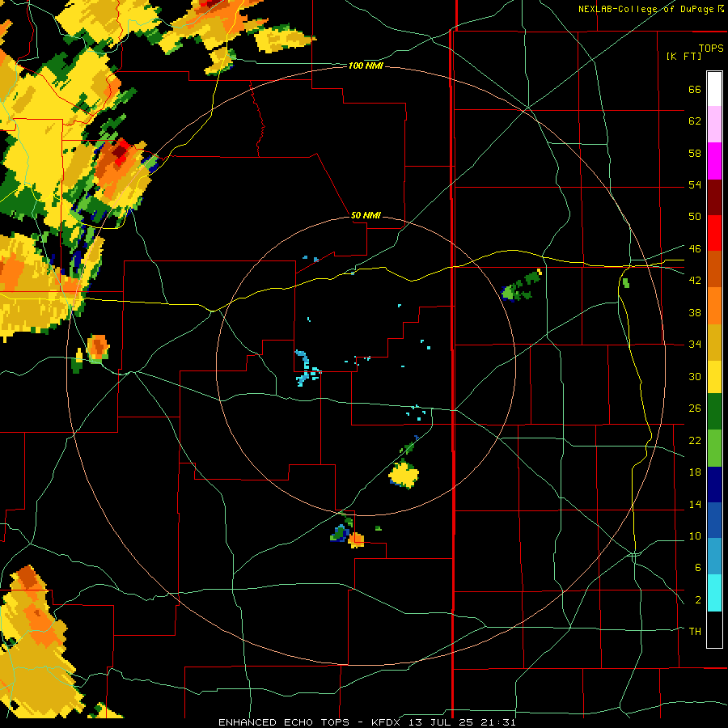728x728 pixels.
Task: Click the small orange echo south of 50 NMI ring
Action: click(x=356, y=540)
